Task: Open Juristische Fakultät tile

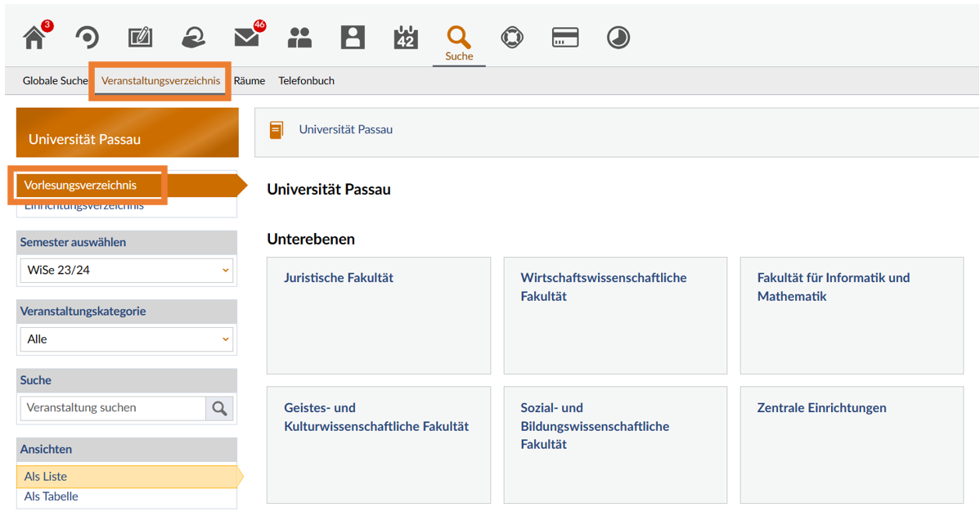Action: pyautogui.click(x=379, y=316)
